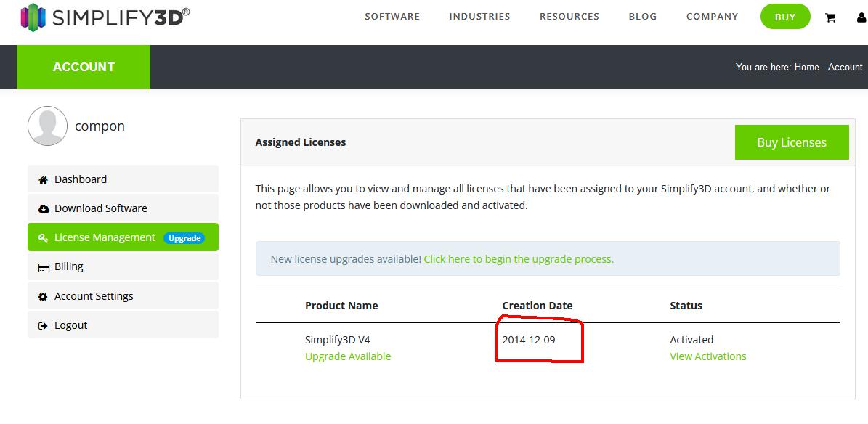Click the Simplify3D logo
The image size is (868, 424).
(x=105, y=17)
